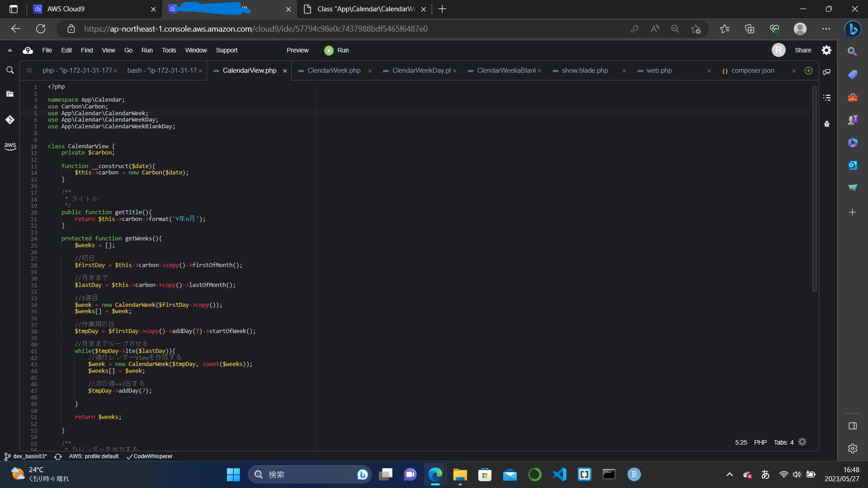Open the Environment file tree panel
The height and width of the screenshot is (488, 868).
10,94
